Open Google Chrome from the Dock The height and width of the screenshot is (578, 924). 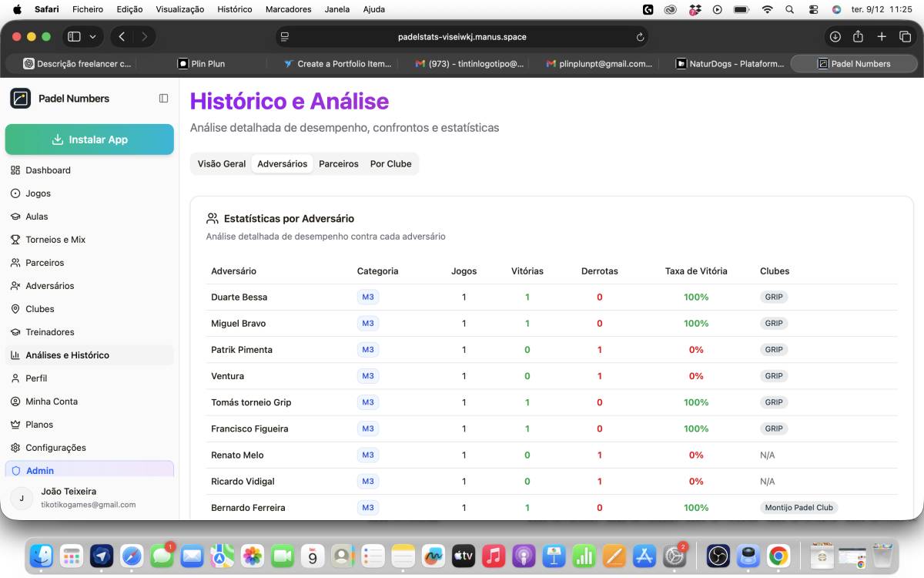(x=778, y=555)
